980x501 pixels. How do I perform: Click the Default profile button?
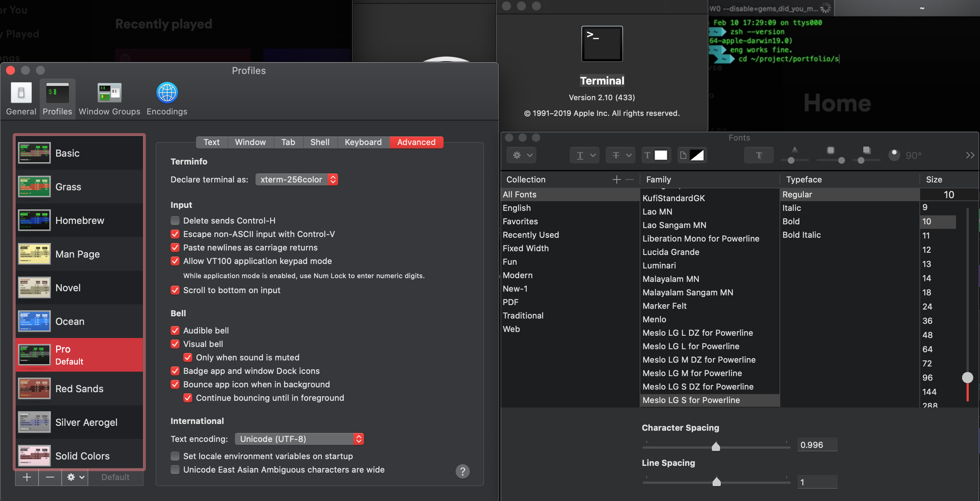(x=115, y=477)
